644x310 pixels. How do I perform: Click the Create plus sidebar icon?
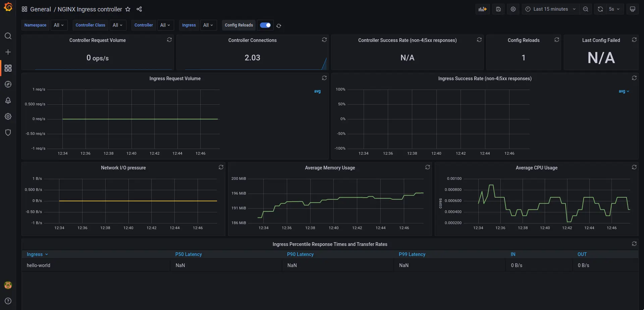click(x=8, y=52)
